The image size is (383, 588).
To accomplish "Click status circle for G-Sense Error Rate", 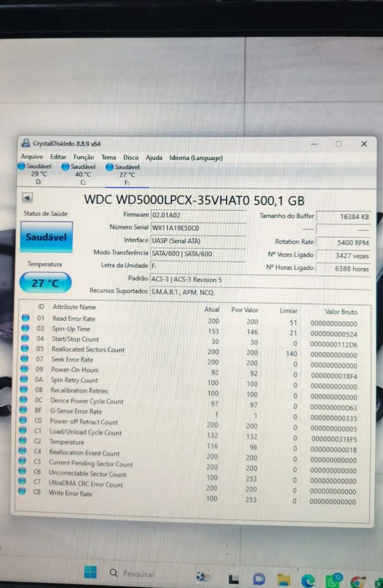I will [24, 410].
